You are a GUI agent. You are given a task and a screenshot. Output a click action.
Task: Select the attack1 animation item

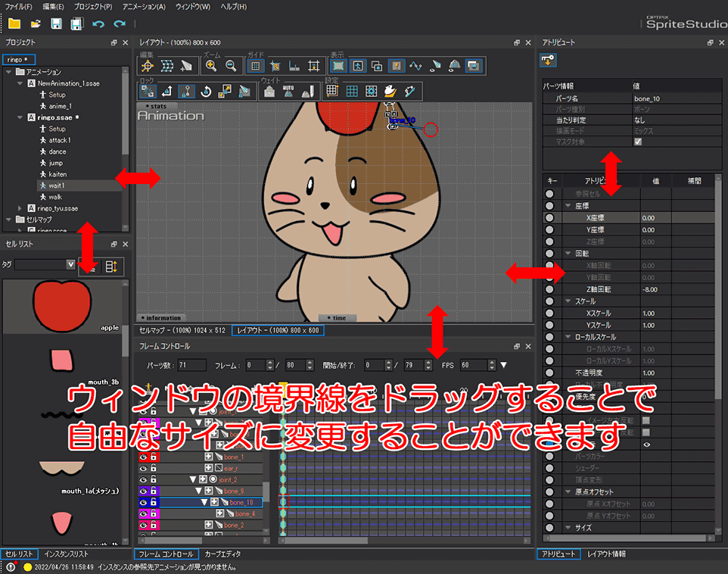click(x=60, y=140)
